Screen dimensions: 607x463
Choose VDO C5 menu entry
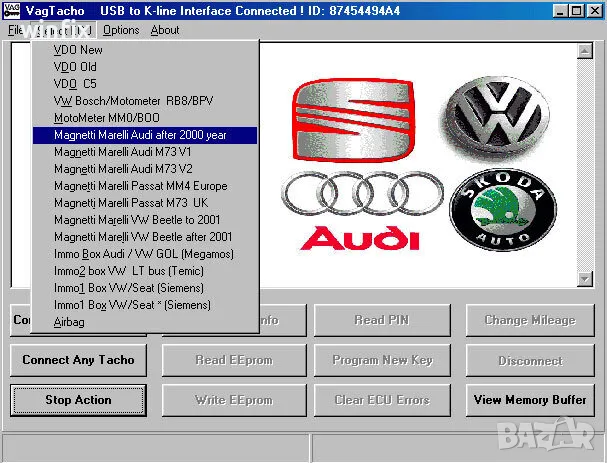tap(145, 84)
